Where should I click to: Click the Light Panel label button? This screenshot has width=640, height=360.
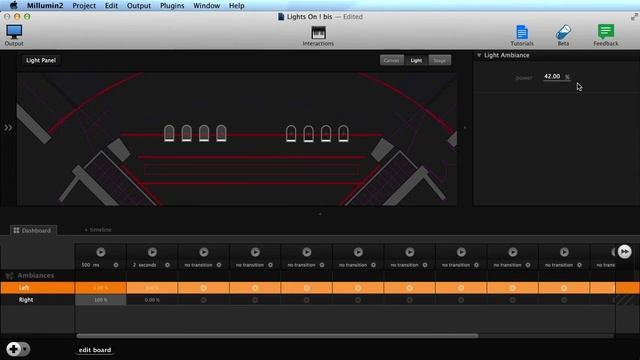(41, 60)
